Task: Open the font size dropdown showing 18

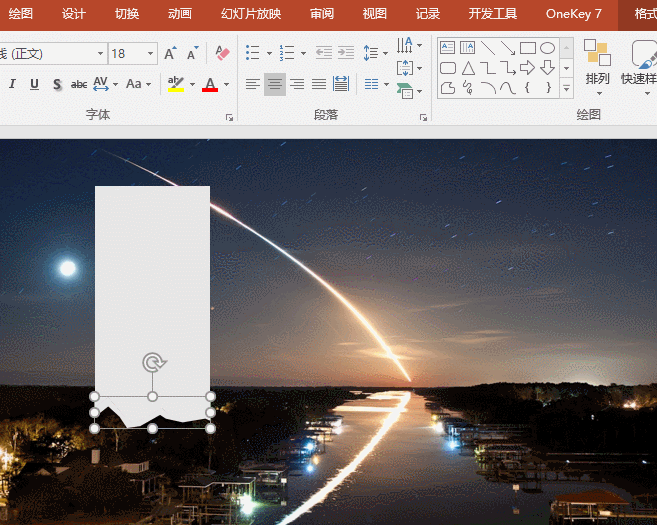Action: tap(151, 53)
